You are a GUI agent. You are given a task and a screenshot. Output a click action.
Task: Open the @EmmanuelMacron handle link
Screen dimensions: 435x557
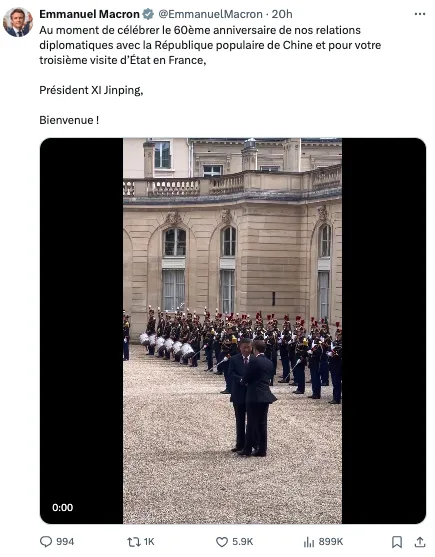210,14
